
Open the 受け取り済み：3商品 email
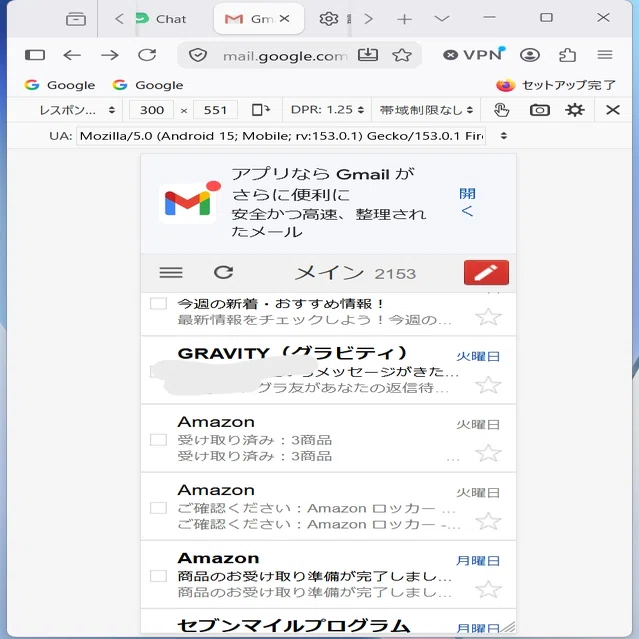point(328,438)
